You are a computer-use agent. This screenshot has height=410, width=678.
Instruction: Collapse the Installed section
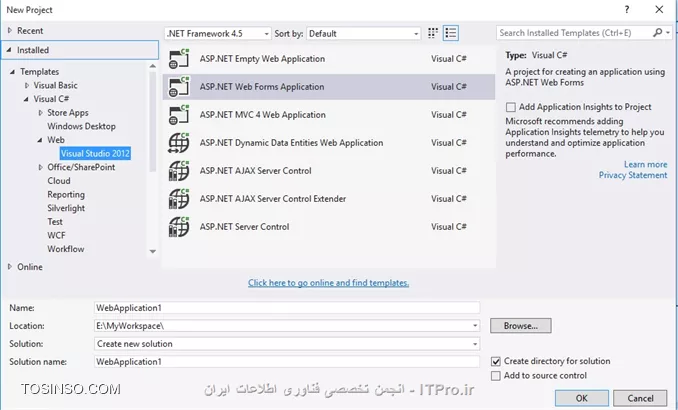[9, 50]
